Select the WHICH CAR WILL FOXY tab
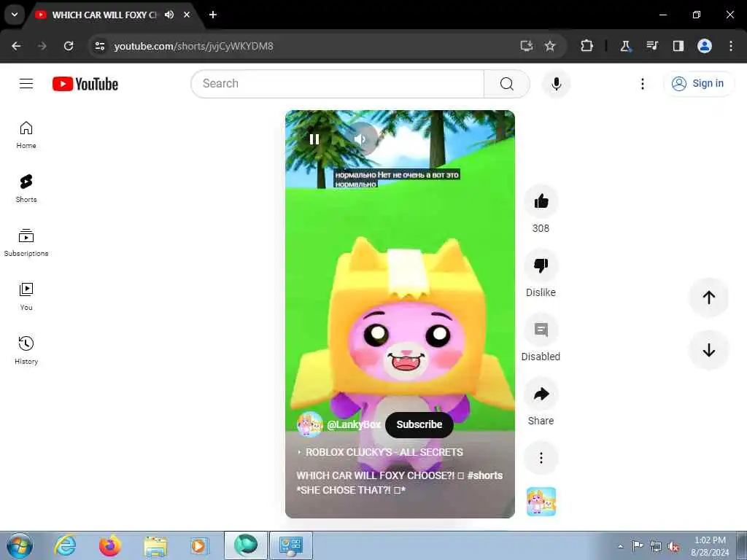 [104, 15]
